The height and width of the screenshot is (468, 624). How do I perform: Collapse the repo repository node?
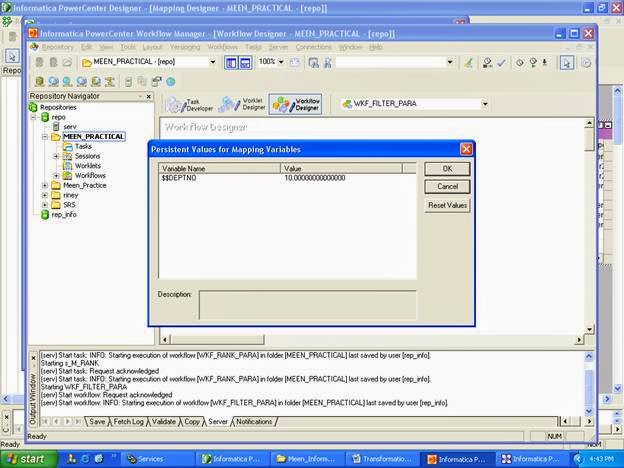tap(34, 117)
